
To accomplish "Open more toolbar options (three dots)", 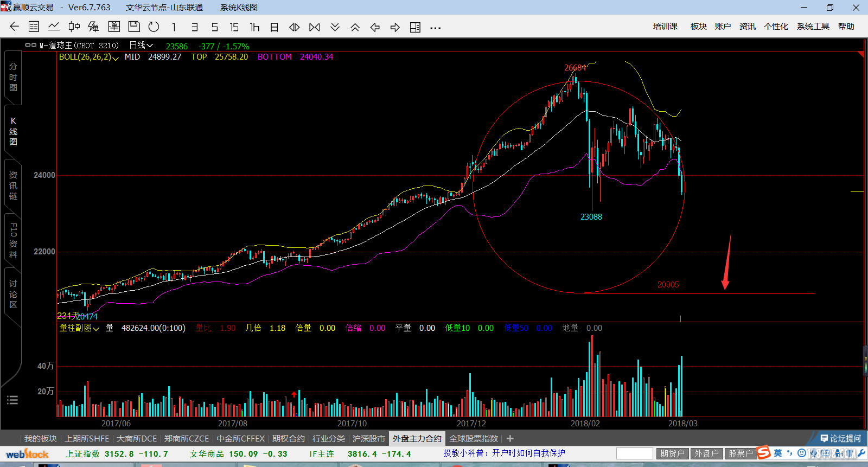I will [435, 28].
